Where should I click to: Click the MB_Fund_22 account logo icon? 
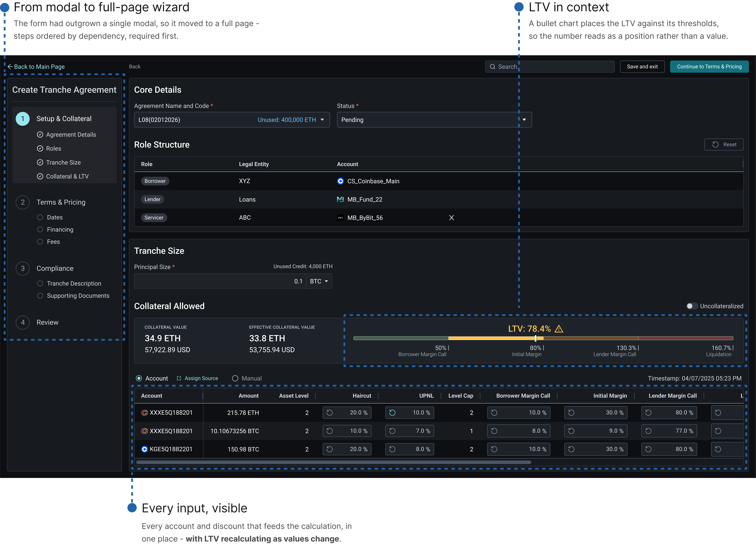[x=340, y=199]
